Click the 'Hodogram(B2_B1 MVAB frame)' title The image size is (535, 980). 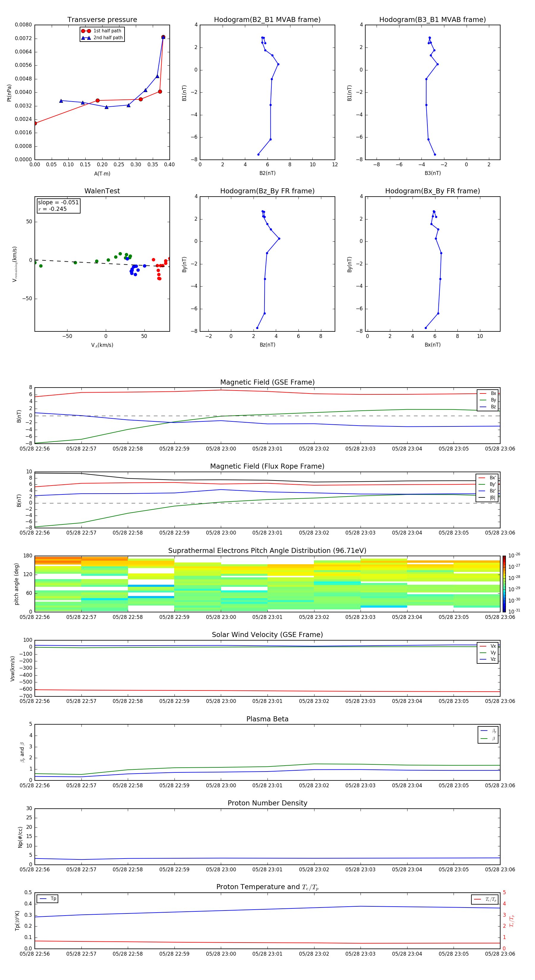click(267, 20)
